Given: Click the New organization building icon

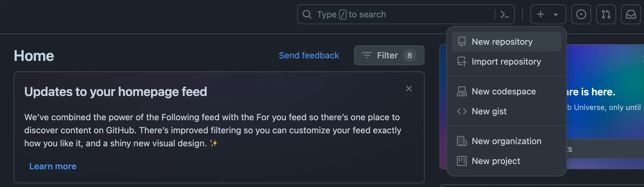Looking at the screenshot, I should [462, 141].
